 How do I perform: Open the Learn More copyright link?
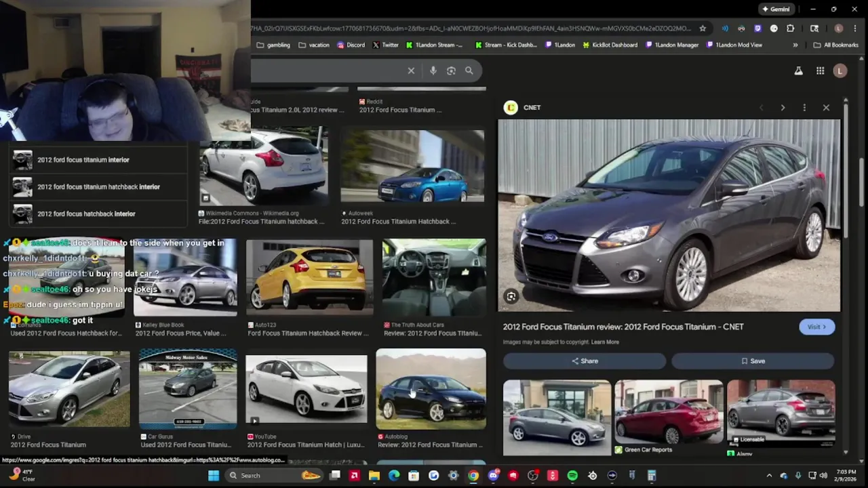pos(605,342)
